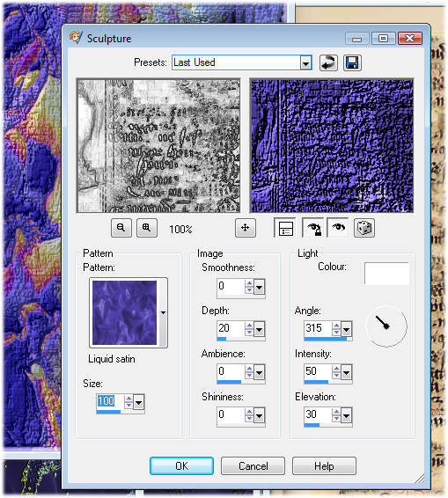Click the Shininess value field

click(231, 414)
